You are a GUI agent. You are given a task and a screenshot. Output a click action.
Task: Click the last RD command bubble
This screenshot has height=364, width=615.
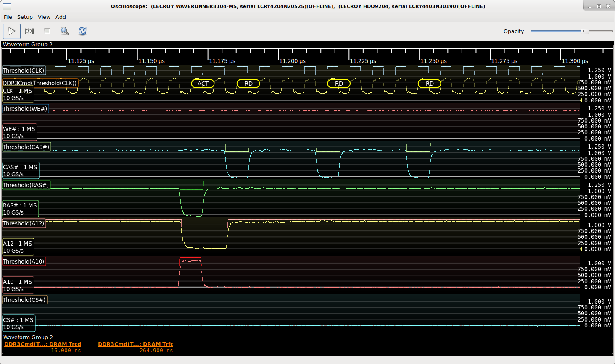click(x=430, y=84)
